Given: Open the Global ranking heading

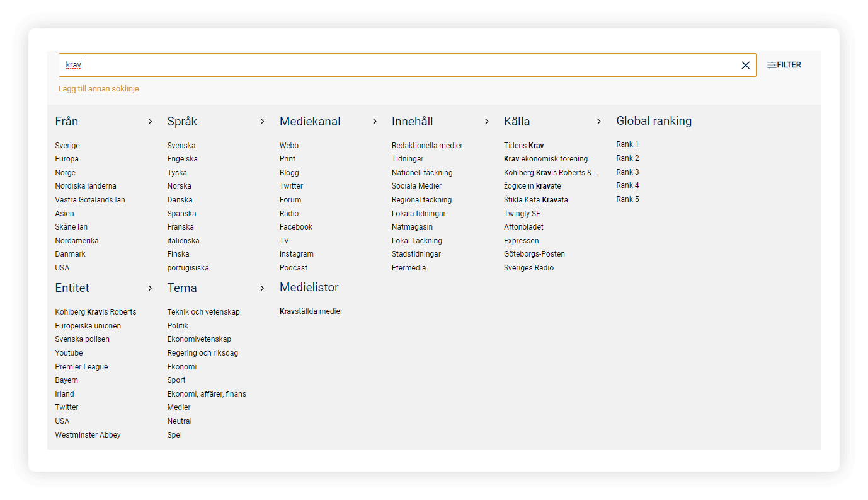Looking at the screenshot, I should [x=654, y=121].
